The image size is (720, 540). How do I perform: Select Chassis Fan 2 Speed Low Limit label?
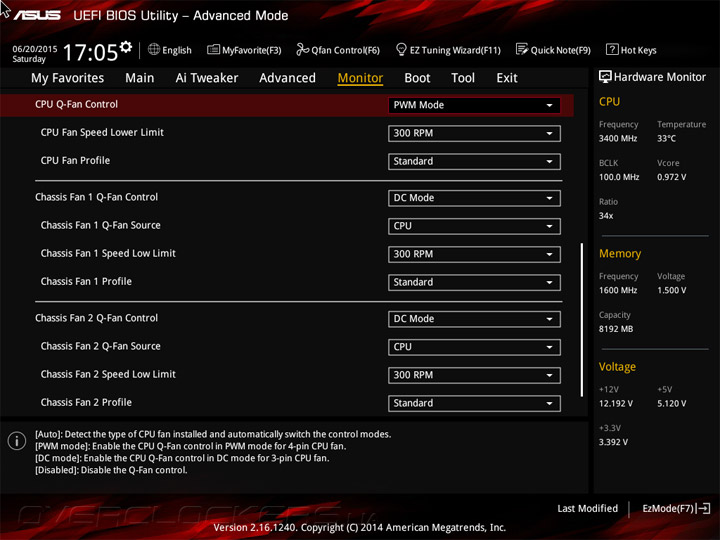108,374
